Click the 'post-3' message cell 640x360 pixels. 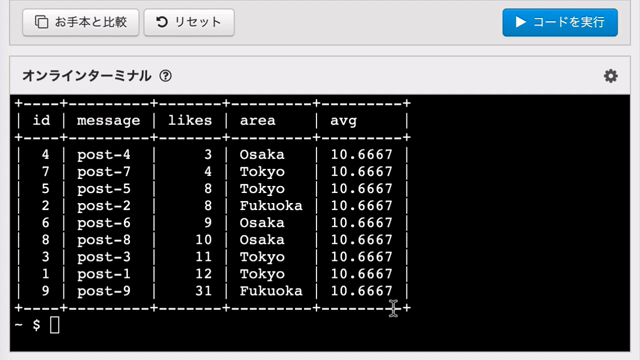pyautogui.click(x=104, y=258)
